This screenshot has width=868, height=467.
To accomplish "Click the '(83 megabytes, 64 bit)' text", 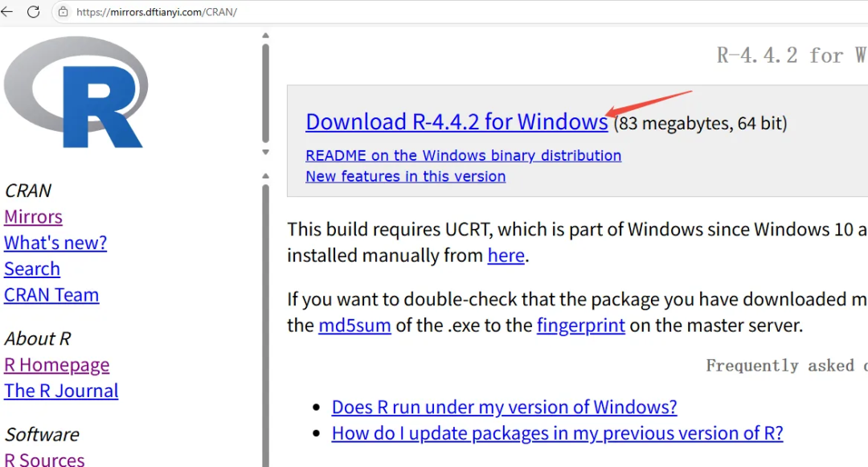I will click(x=700, y=123).
